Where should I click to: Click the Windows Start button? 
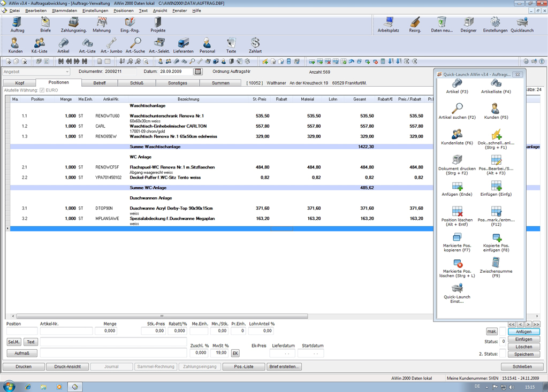[x=9, y=386]
